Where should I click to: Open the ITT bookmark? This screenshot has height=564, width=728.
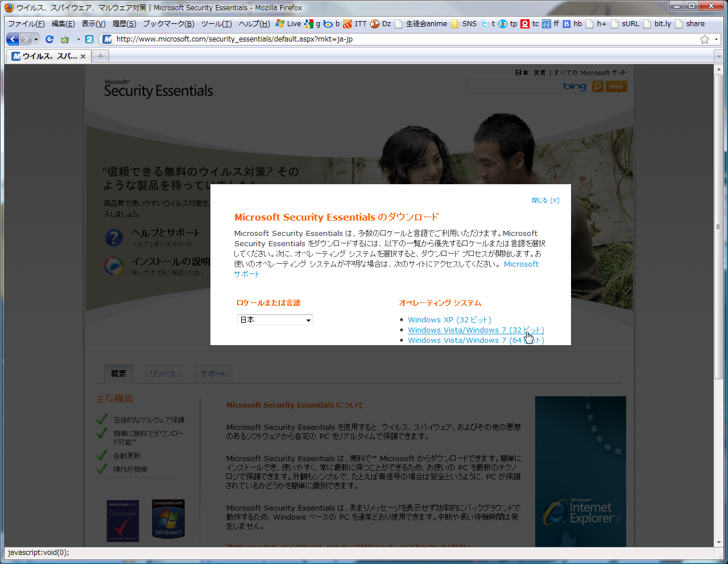[355, 24]
